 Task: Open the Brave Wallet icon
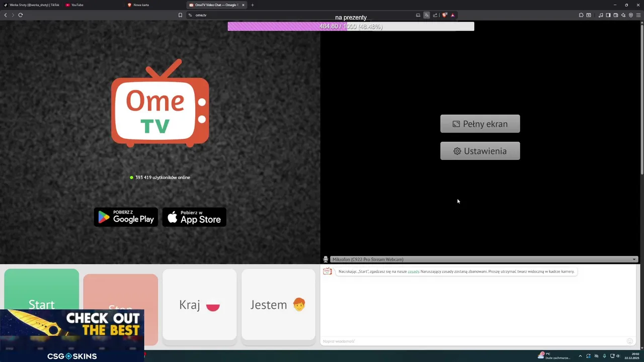(616, 15)
